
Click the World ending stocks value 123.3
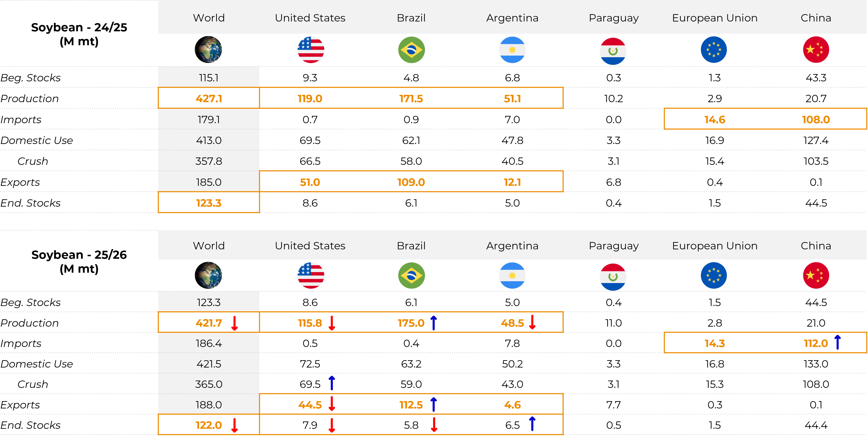(208, 203)
